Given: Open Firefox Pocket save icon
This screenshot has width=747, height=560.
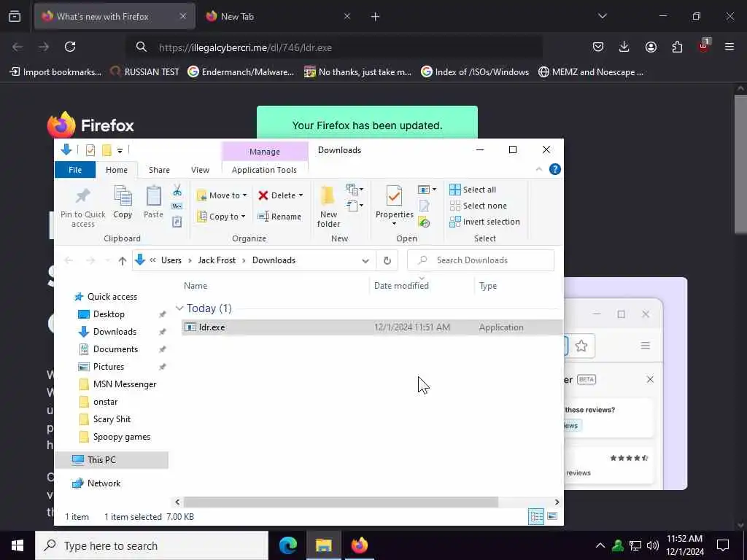Looking at the screenshot, I should tap(598, 47).
